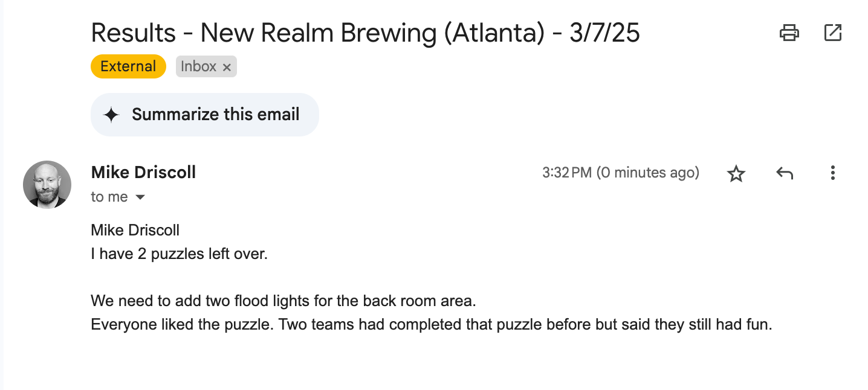
Task: Select the yellow External label
Action: tap(128, 66)
